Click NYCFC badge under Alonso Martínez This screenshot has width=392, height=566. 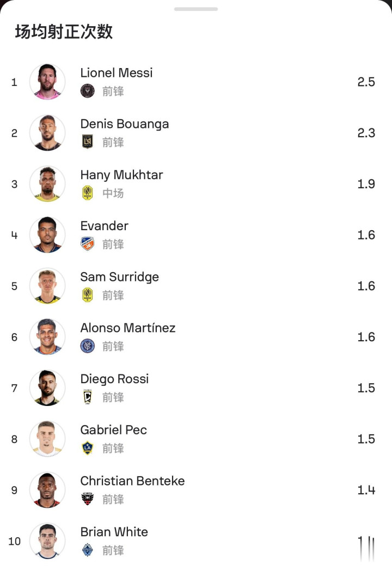tap(87, 346)
